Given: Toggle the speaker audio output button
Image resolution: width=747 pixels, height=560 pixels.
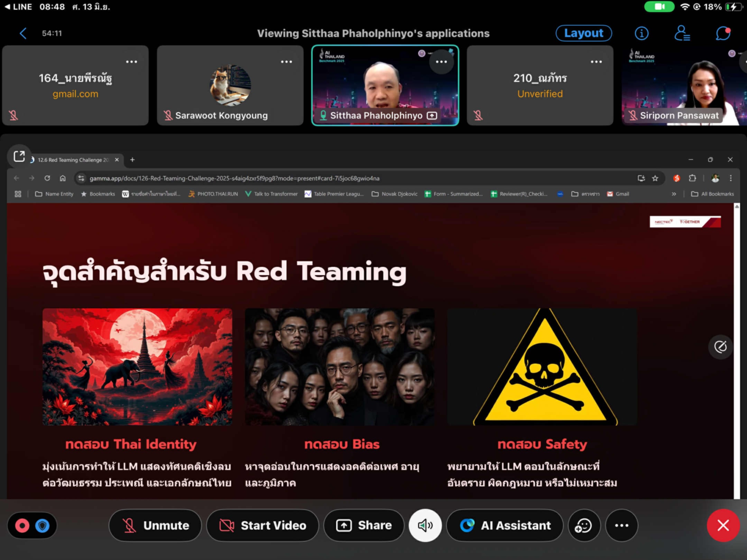Looking at the screenshot, I should point(425,525).
